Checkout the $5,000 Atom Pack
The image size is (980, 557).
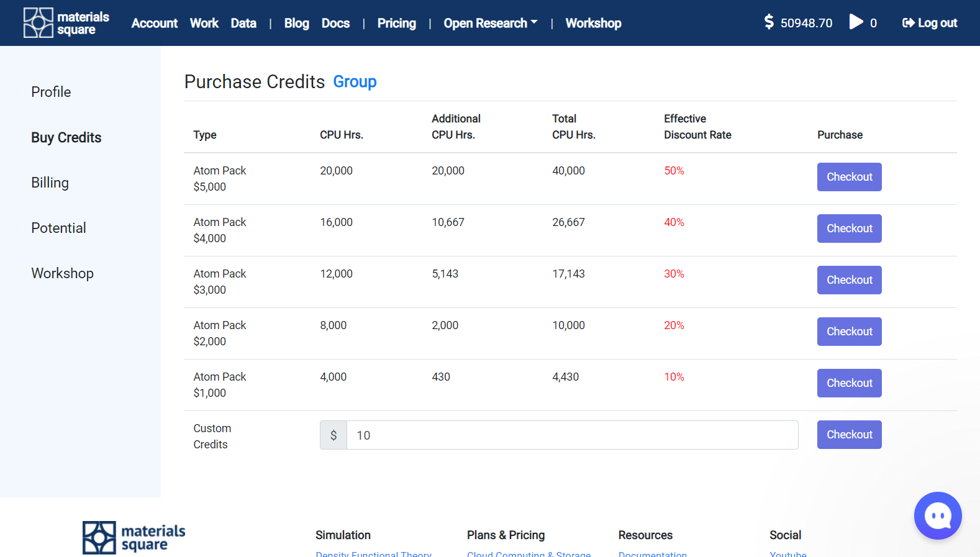849,177
